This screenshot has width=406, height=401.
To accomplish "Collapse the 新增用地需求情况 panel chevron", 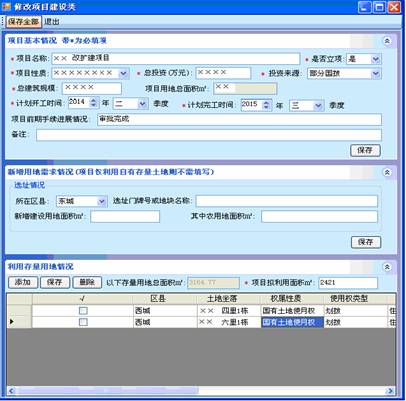I will click(387, 172).
